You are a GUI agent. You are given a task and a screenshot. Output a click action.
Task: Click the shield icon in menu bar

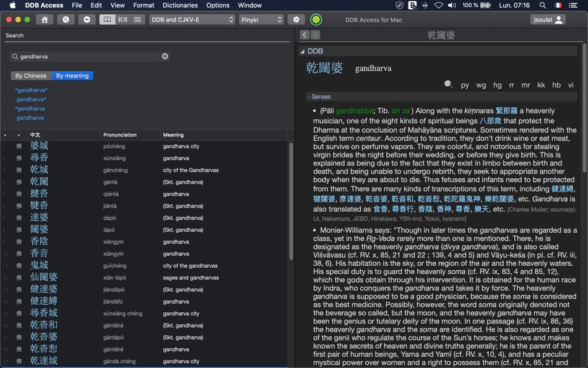coord(399,5)
